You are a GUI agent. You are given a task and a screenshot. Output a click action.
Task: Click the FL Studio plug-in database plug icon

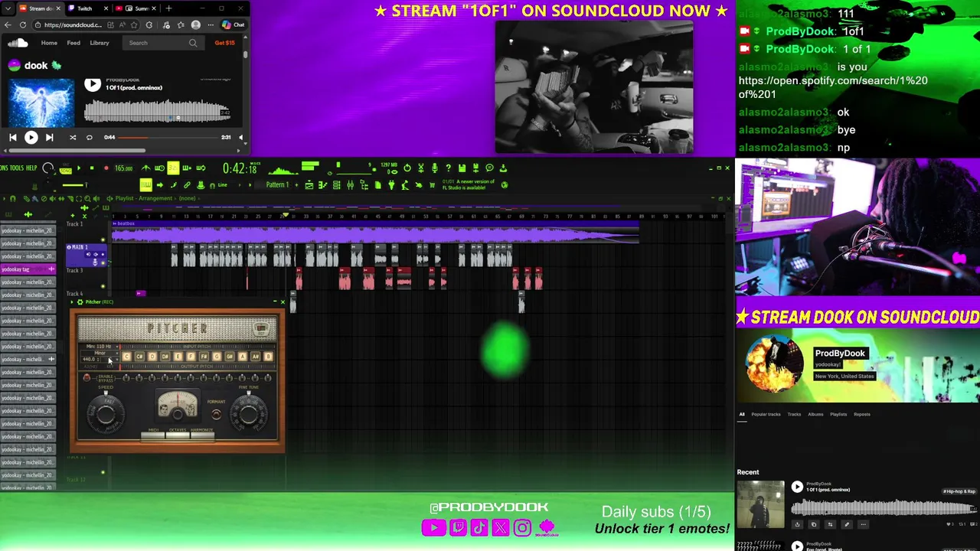point(391,185)
